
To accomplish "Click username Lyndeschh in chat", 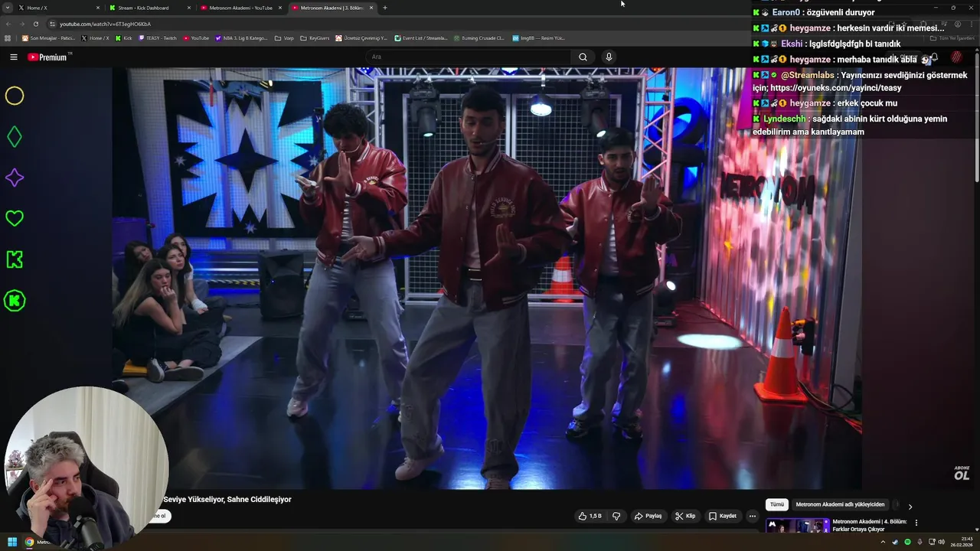I will point(785,119).
